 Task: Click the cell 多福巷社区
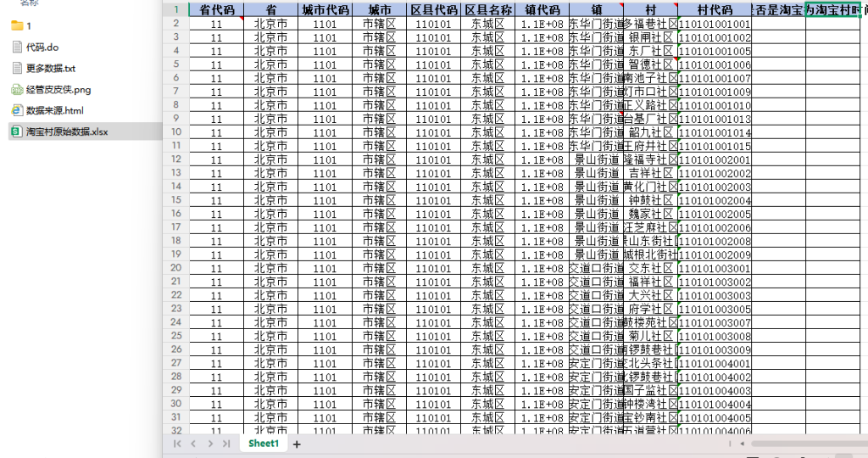click(x=650, y=24)
